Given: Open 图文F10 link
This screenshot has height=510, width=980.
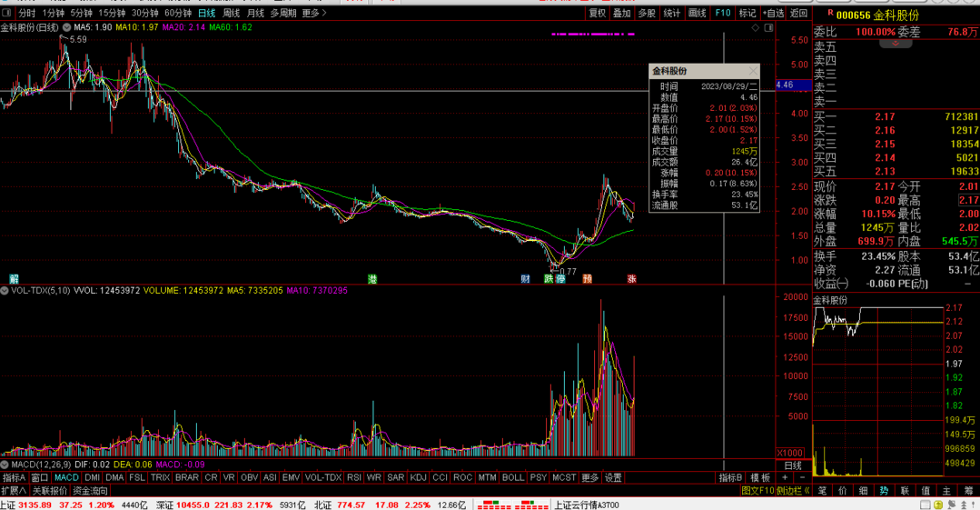Looking at the screenshot, I should pos(757,491).
